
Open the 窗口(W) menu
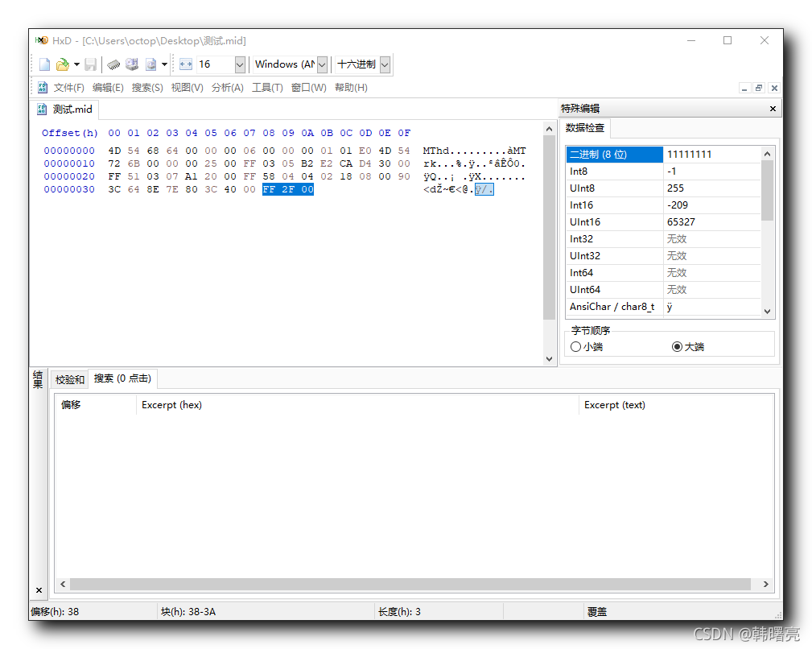pyautogui.click(x=309, y=88)
